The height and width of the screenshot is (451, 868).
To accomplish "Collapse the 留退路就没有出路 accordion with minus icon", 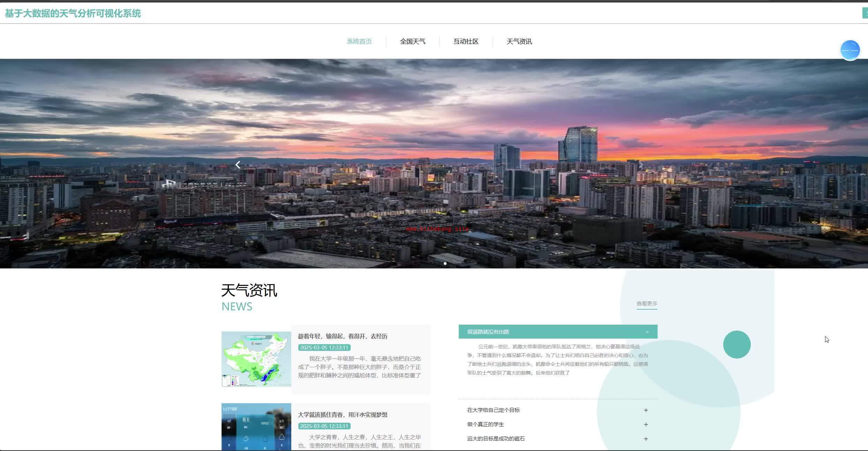I will point(647,332).
